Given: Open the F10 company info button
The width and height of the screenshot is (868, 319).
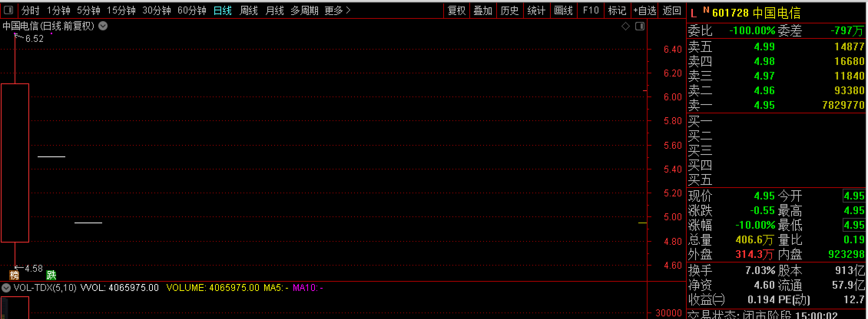Looking at the screenshot, I should tap(591, 10).
